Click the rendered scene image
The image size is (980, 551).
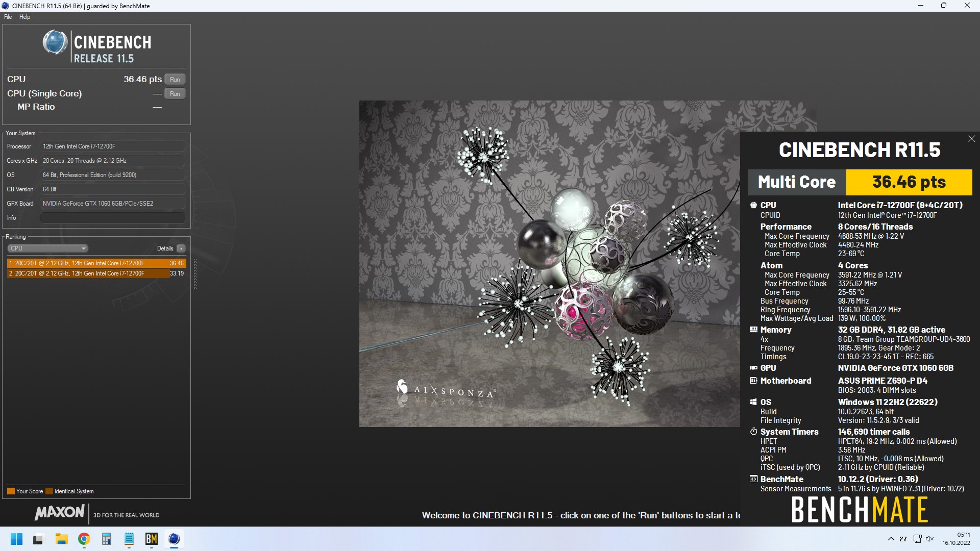(549, 263)
